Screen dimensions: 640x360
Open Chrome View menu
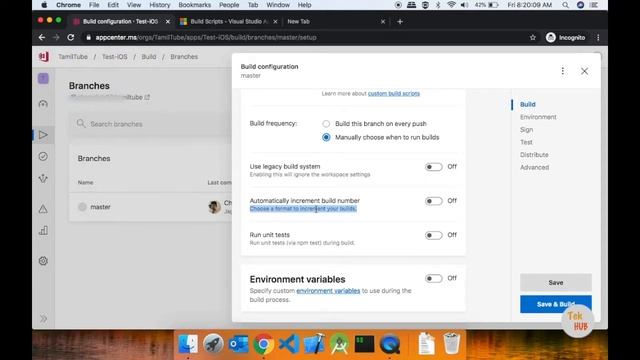coord(133,5)
